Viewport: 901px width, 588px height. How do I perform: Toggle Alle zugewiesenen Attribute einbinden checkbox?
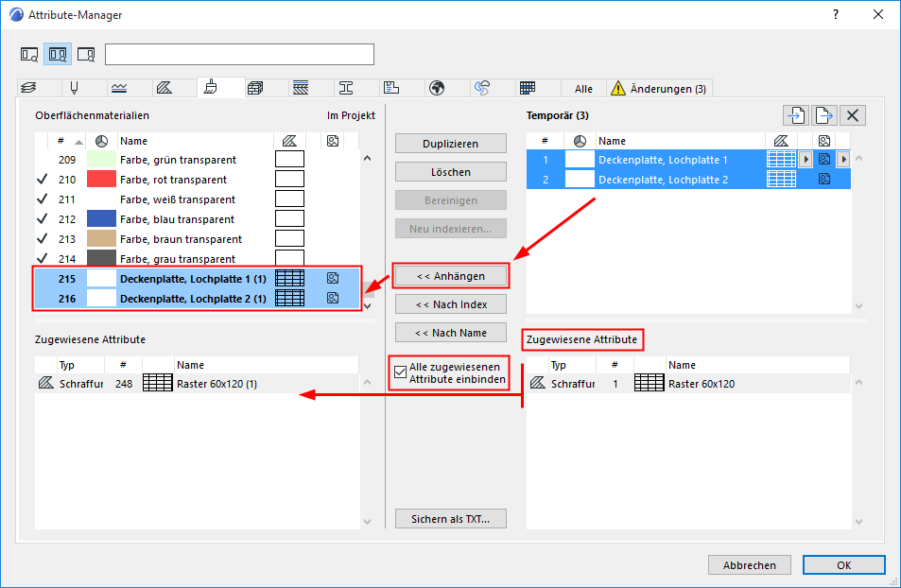401,372
